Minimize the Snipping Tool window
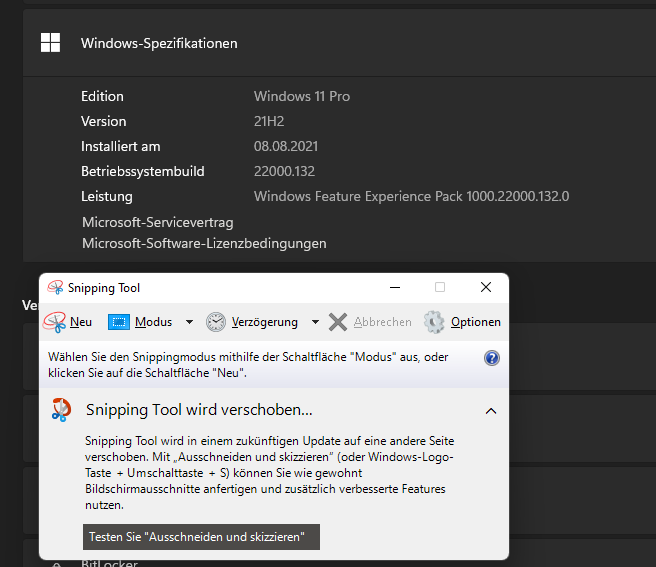This screenshot has height=567, width=656. click(395, 287)
